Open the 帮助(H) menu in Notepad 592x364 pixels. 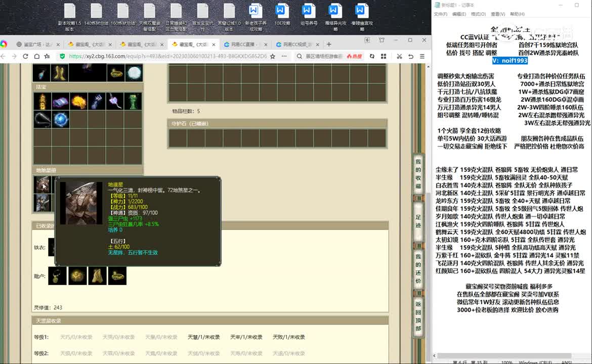click(x=517, y=14)
